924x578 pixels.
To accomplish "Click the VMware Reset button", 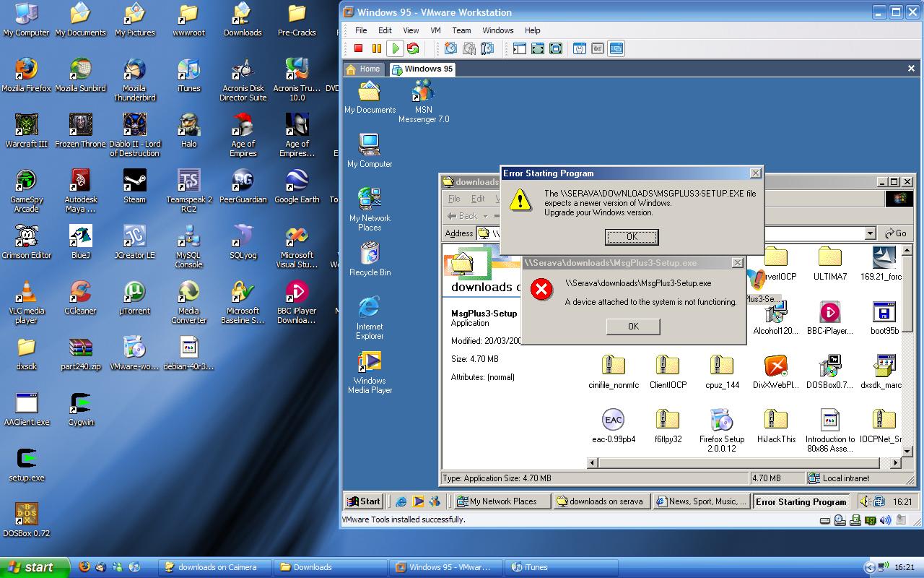I will click(413, 48).
